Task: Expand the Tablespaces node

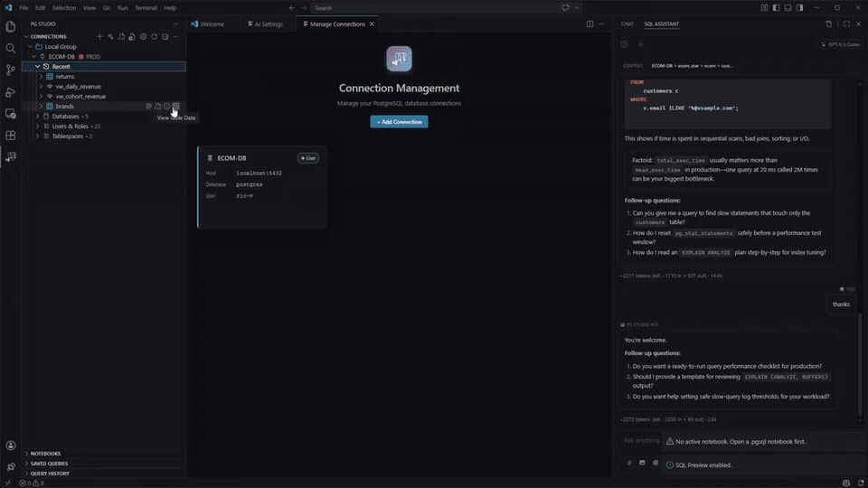Action: click(37, 136)
